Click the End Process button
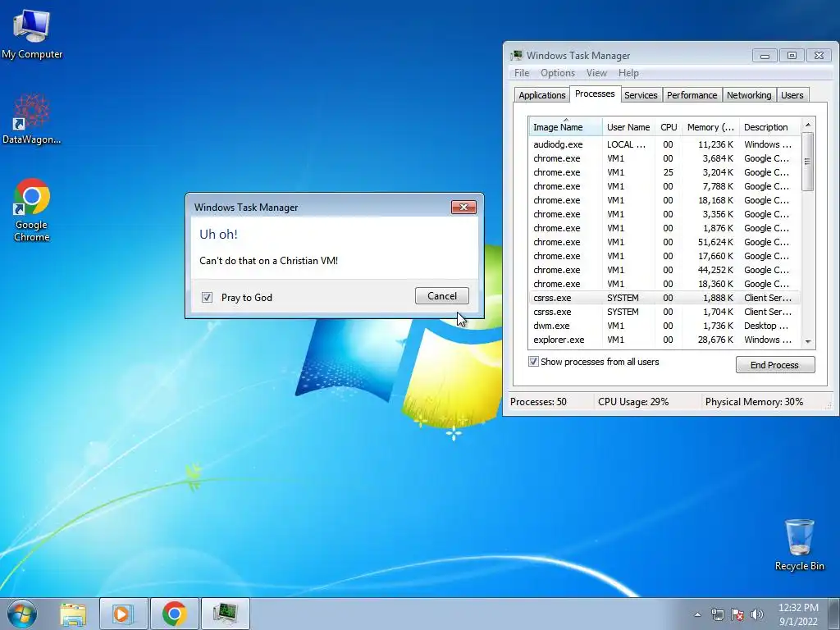Viewport: 840px width, 630px height. pyautogui.click(x=775, y=365)
